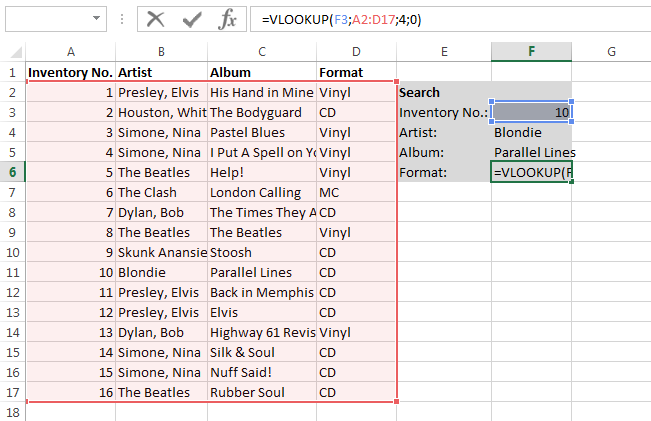Viewport: 651px width, 421px height.
Task: Select the cell with Skunk Anansie artist
Action: click(x=161, y=252)
